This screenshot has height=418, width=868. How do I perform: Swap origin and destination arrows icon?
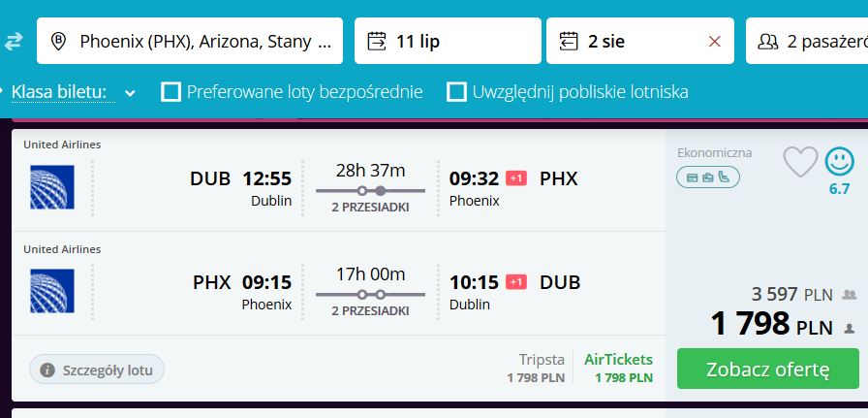[x=14, y=42]
